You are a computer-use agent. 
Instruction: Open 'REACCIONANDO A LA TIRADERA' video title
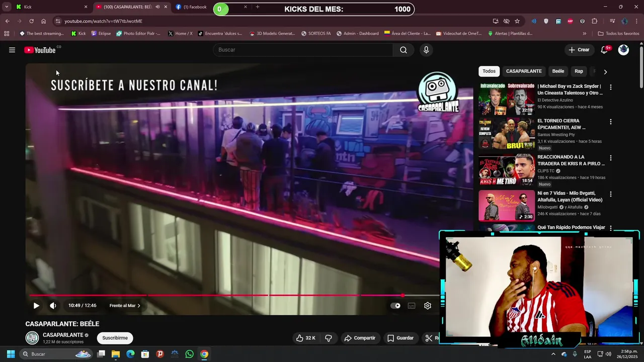click(x=571, y=160)
